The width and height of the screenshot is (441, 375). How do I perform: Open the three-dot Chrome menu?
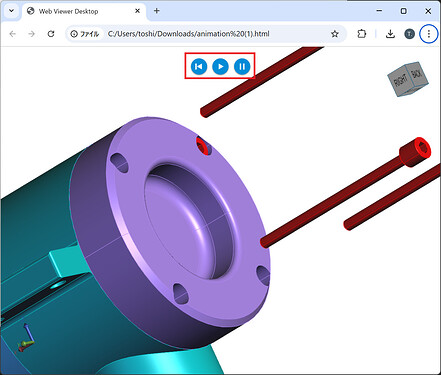[429, 34]
